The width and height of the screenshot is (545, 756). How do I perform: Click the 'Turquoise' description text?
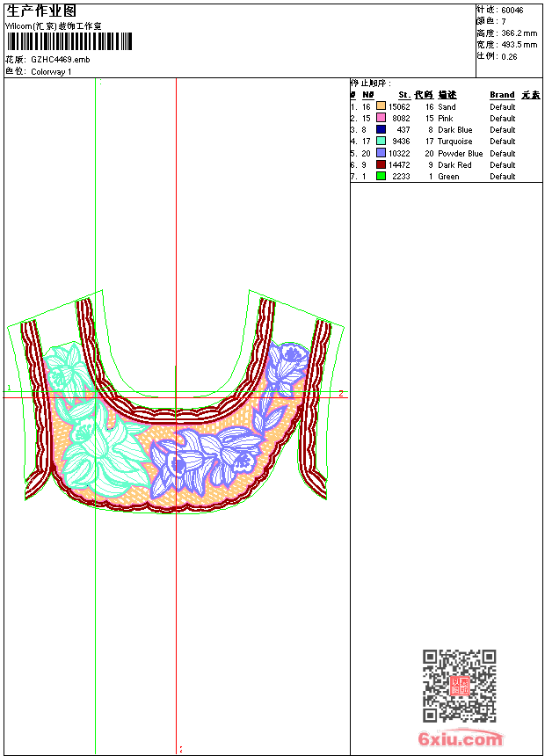(x=454, y=142)
